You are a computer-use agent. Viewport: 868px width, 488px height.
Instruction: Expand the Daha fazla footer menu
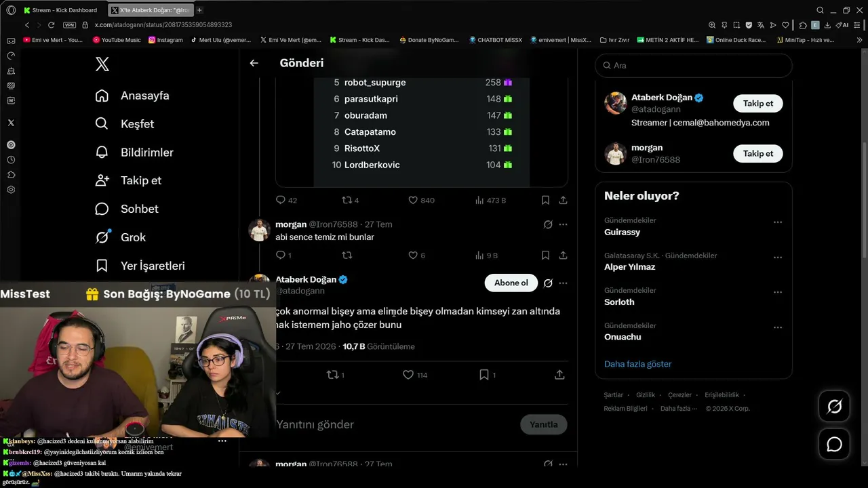point(679,409)
